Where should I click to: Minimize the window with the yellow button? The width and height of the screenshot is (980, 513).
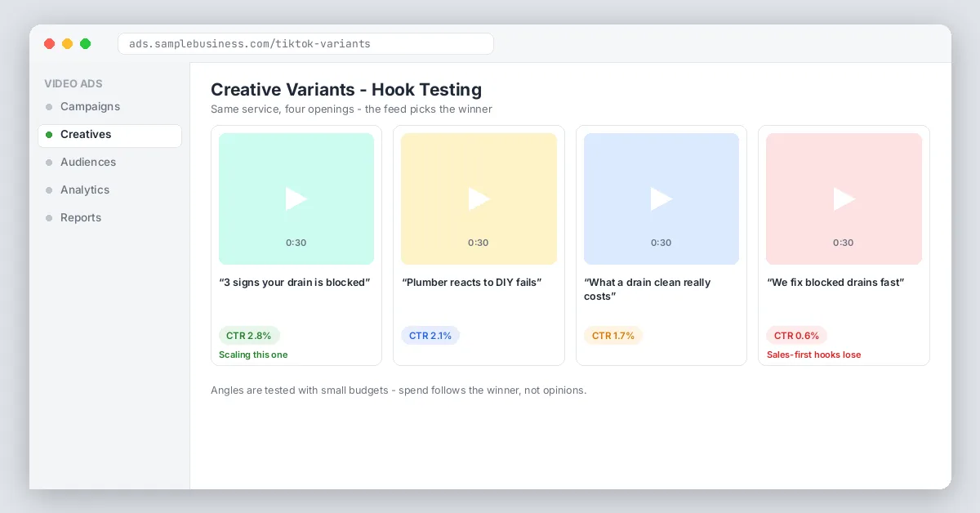tap(68, 44)
